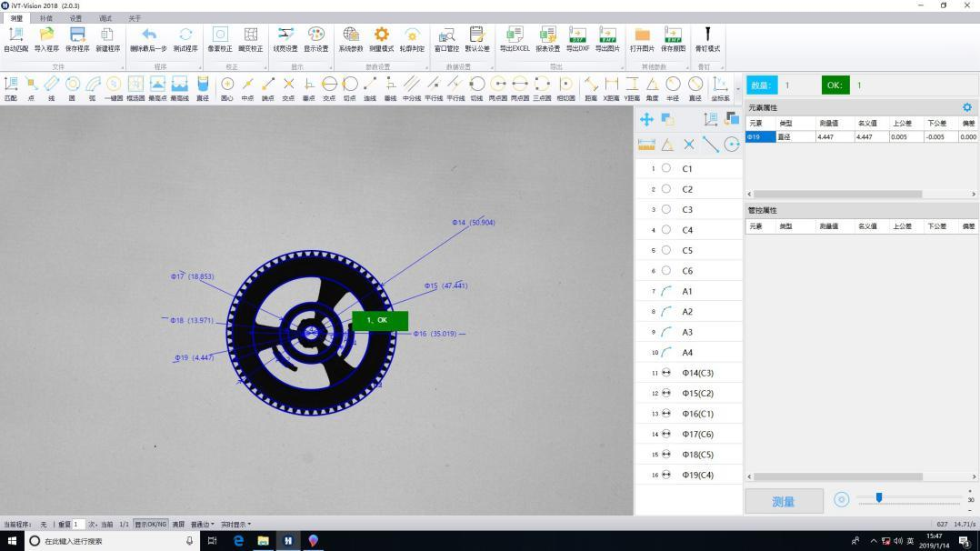Click the 像素校正 pixel calibration icon

click(219, 37)
